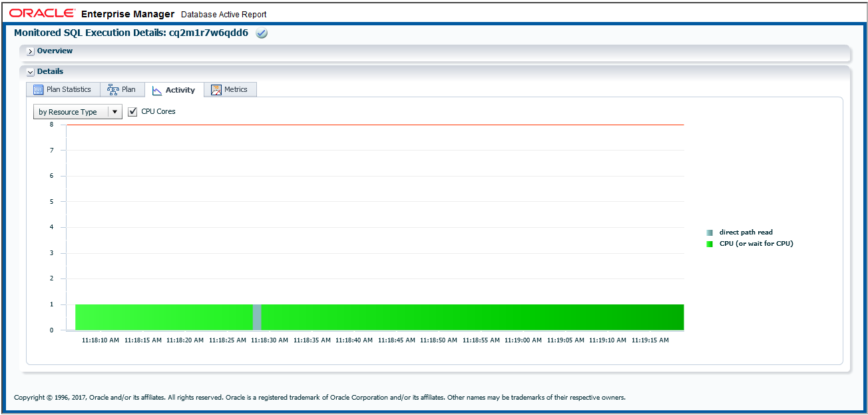The height and width of the screenshot is (415, 868).
Task: Open the by Resource Type dropdown
Action: (78, 112)
